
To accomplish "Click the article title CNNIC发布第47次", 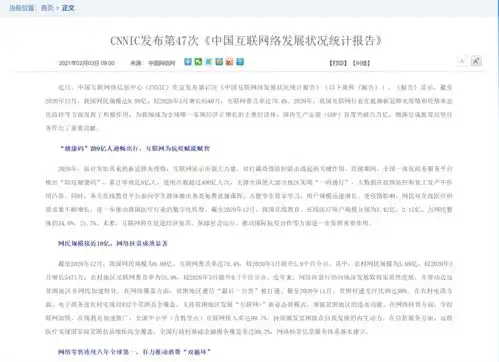I will (x=246, y=41).
